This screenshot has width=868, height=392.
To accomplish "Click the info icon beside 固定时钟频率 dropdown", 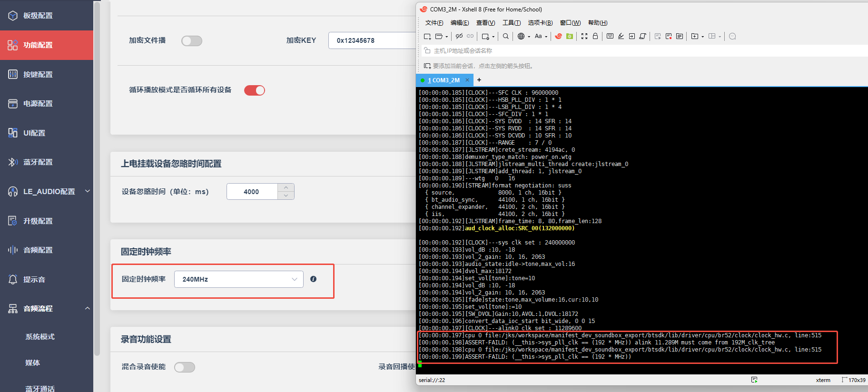I will click(x=313, y=279).
